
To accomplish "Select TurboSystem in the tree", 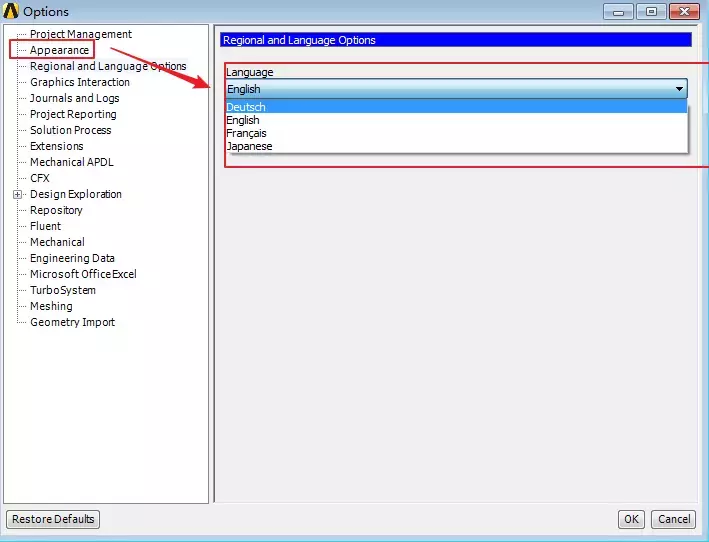I will 63,290.
